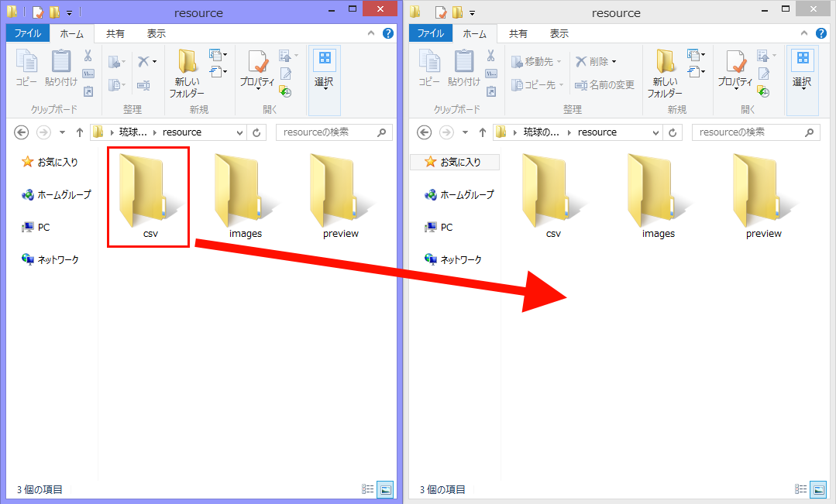
Task: Click Rename icon in left window ribbon
Action: click(143, 84)
